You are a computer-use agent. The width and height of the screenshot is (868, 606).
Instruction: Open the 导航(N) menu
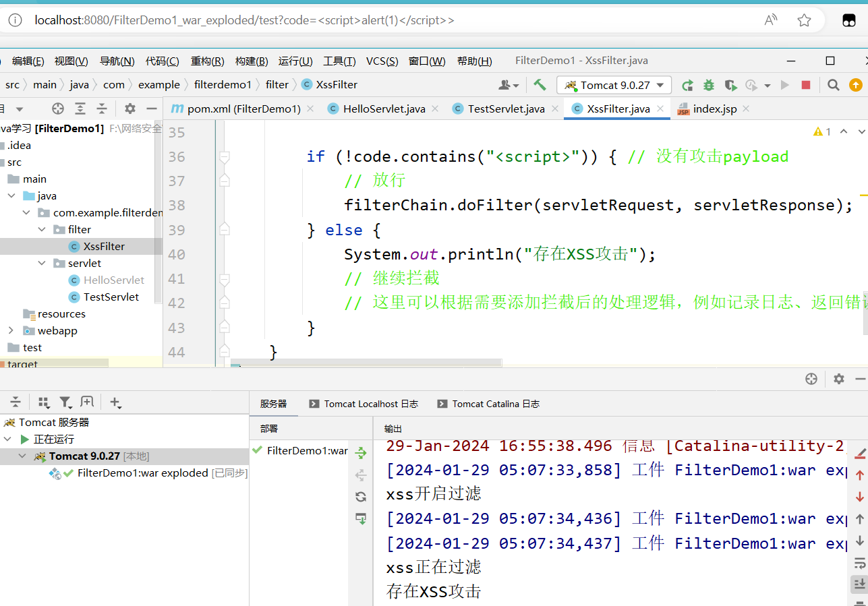[x=117, y=61]
